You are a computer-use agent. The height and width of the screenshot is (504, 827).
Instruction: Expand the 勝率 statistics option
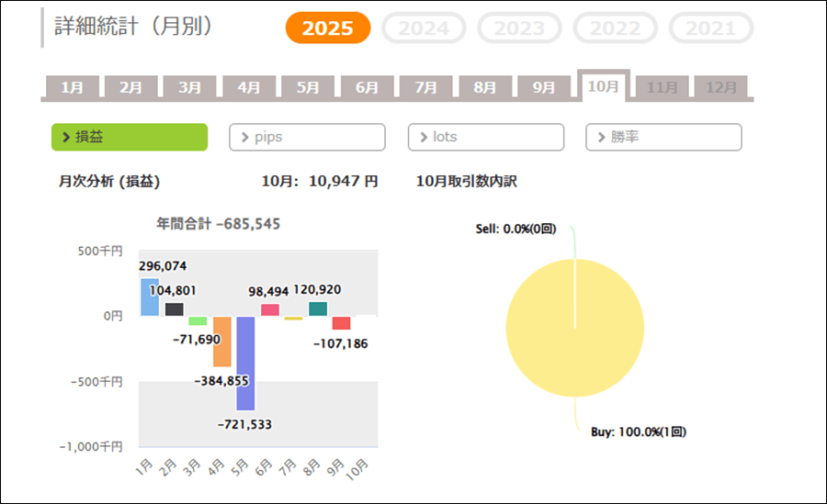[663, 137]
